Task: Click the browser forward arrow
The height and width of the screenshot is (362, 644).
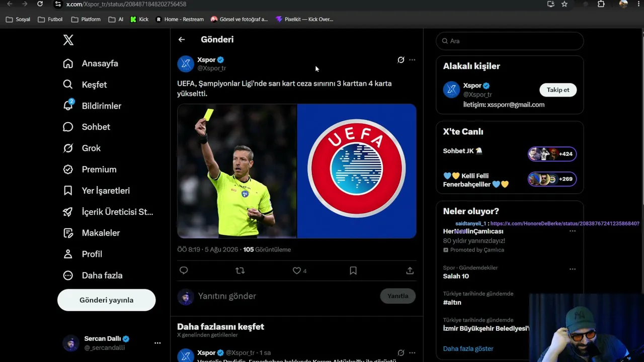Action: [x=24, y=4]
